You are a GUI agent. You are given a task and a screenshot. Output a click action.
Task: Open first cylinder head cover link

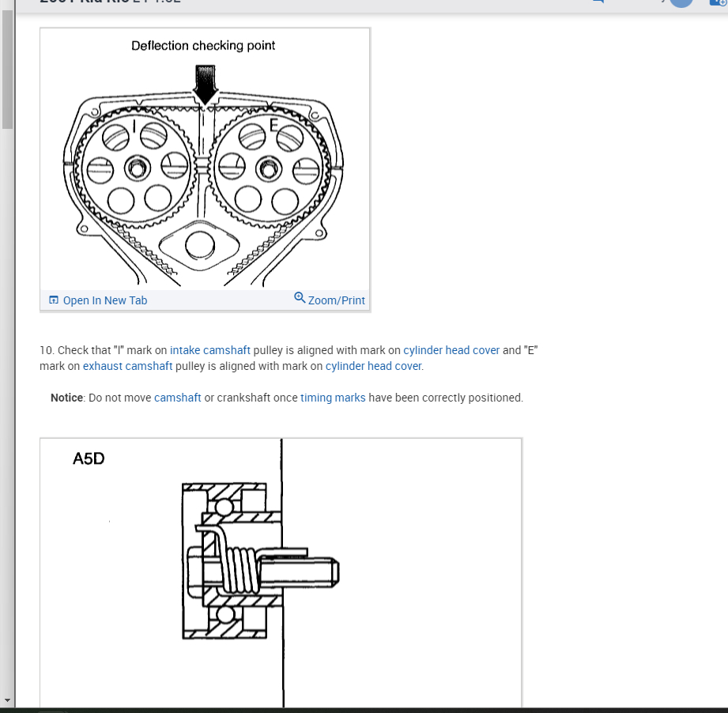click(451, 350)
